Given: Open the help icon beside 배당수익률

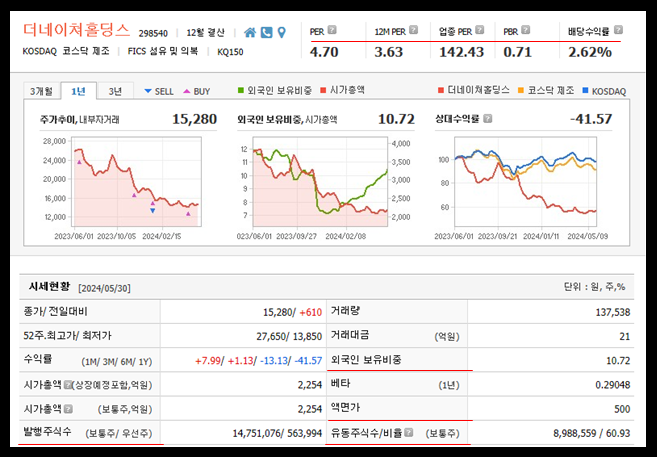Looking at the screenshot, I should pyautogui.click(x=618, y=30).
